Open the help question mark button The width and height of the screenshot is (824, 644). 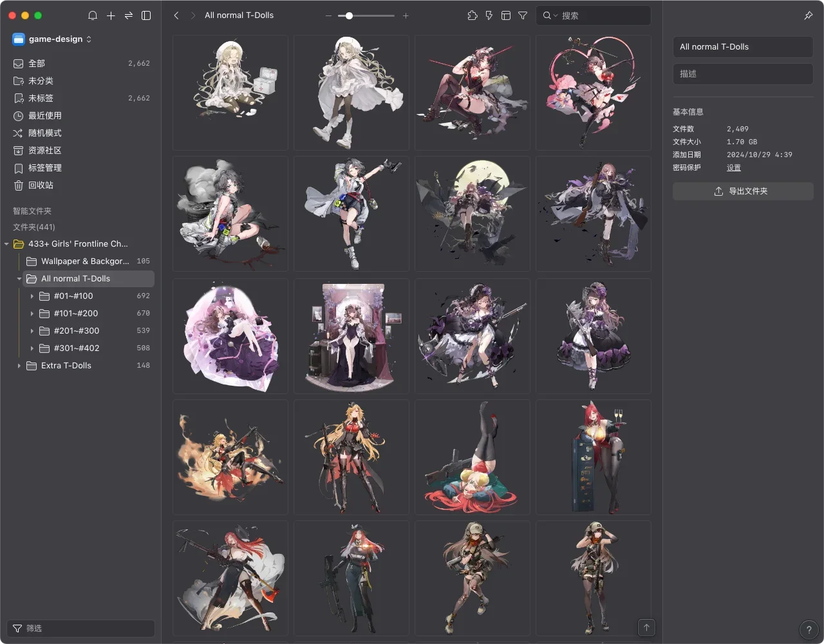pyautogui.click(x=809, y=630)
